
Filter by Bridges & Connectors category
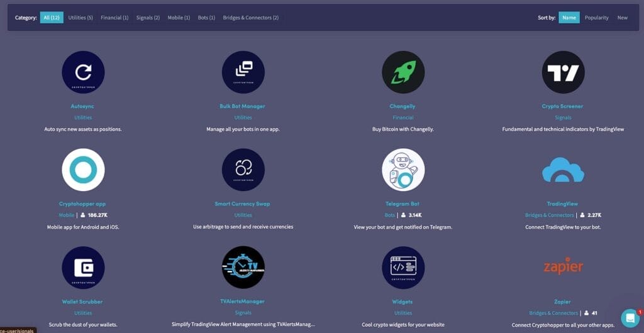[250, 18]
